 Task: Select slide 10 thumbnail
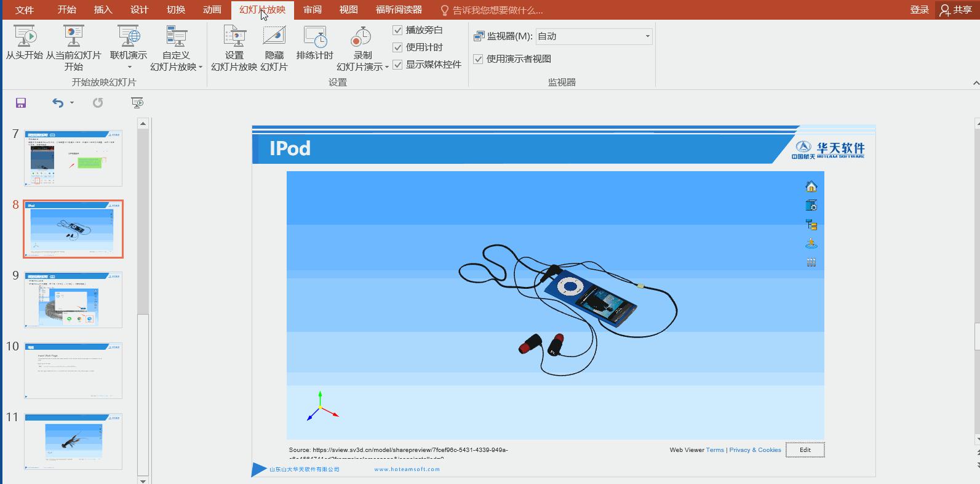[x=73, y=371]
